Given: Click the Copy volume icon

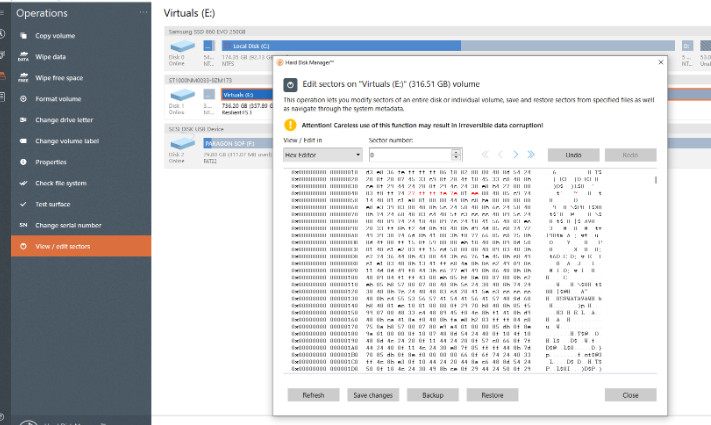Looking at the screenshot, I should pos(24,35).
